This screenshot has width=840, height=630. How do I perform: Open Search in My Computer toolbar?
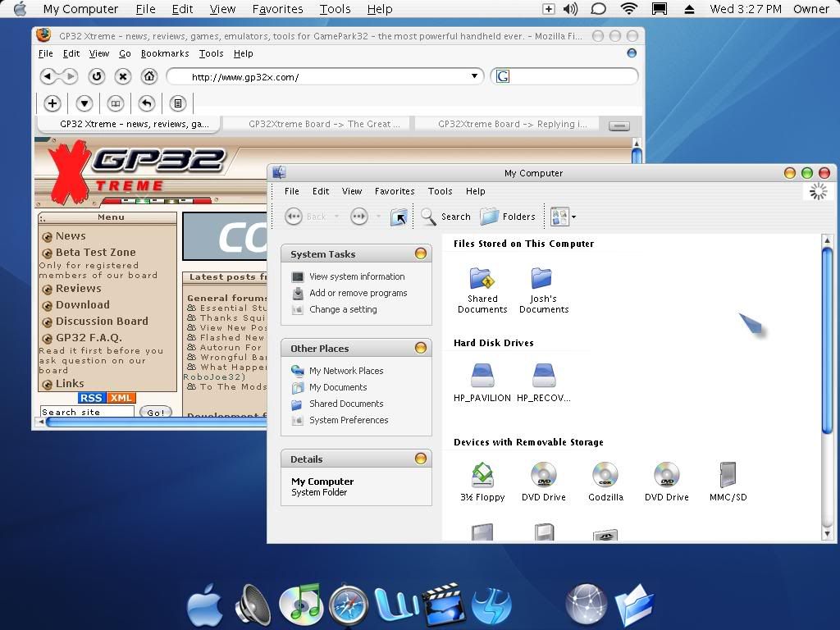click(445, 217)
